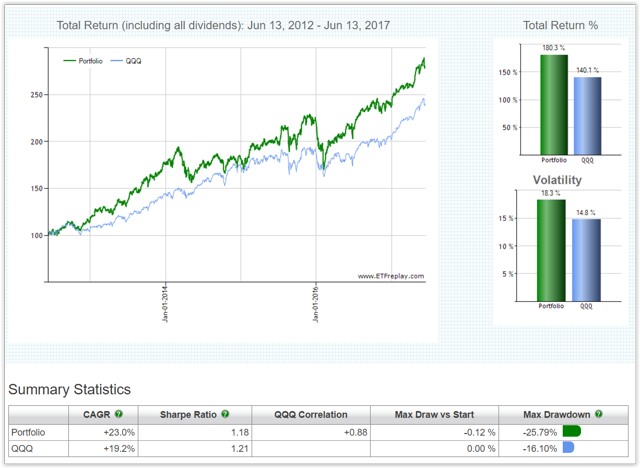Click the QQQ Correlation column header
The width and height of the screenshot is (640, 468).
[x=311, y=414]
